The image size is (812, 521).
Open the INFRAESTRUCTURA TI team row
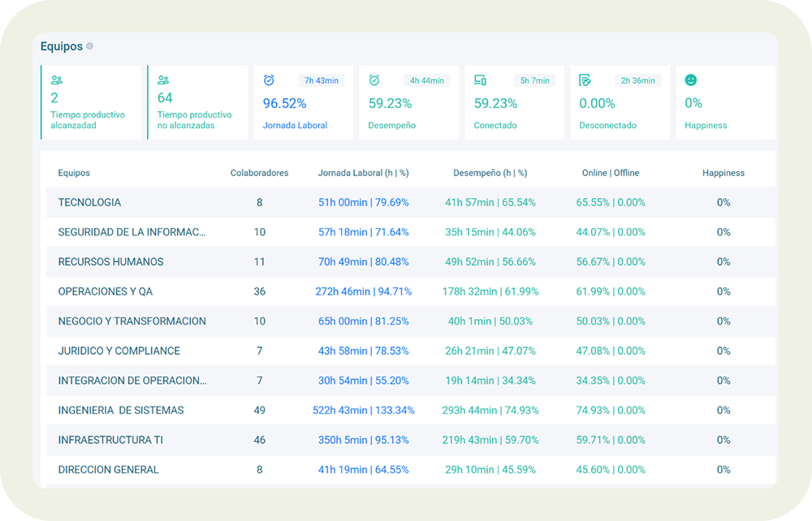(x=110, y=440)
